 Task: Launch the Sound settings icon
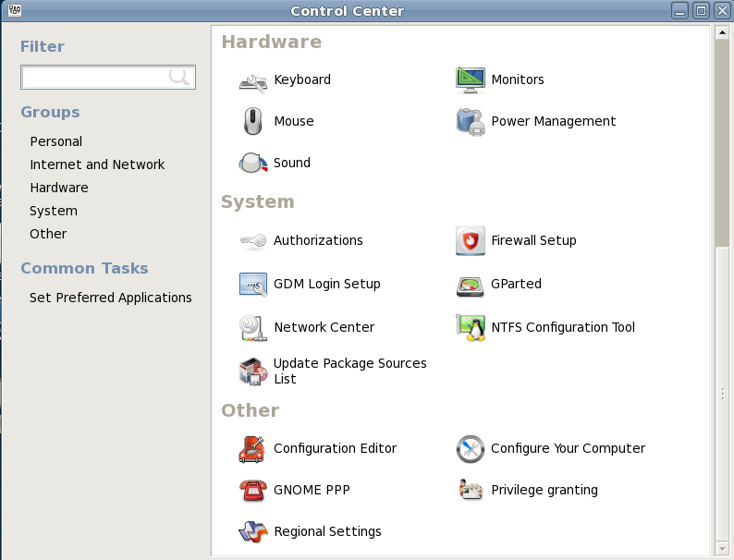point(252,163)
